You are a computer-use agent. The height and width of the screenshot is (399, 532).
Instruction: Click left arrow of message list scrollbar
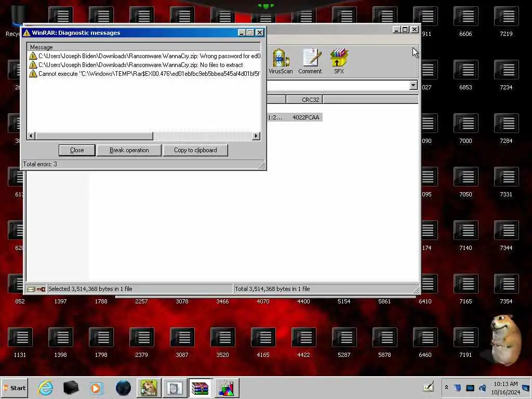(31, 136)
